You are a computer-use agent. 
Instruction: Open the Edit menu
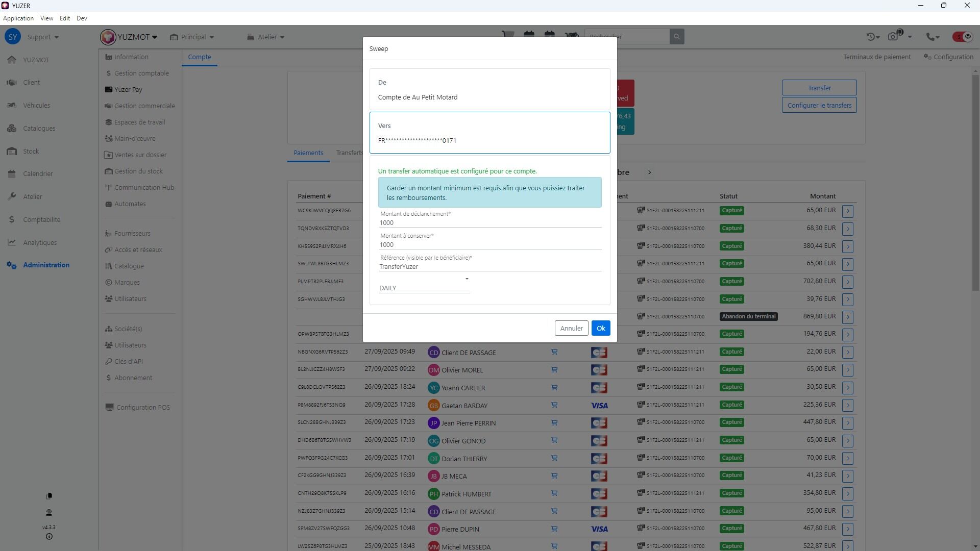(x=65, y=18)
